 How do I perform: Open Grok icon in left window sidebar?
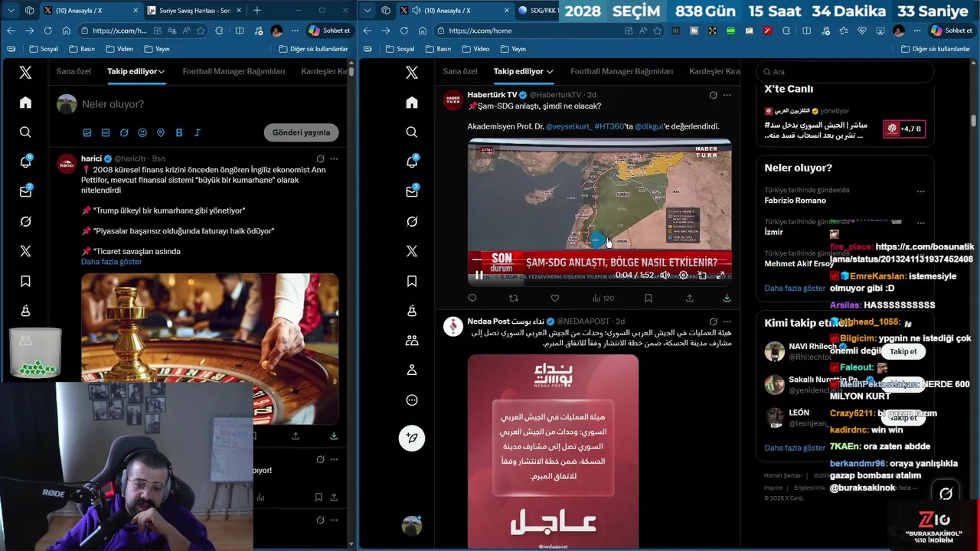(25, 221)
